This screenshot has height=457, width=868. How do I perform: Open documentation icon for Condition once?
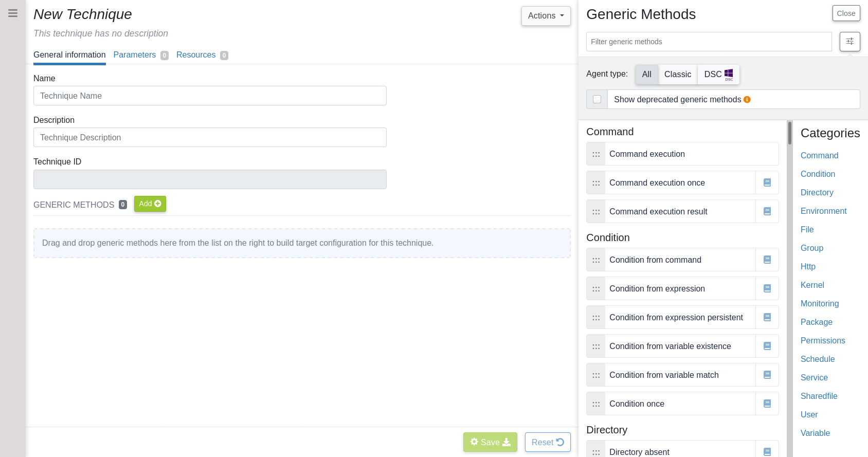point(767,404)
